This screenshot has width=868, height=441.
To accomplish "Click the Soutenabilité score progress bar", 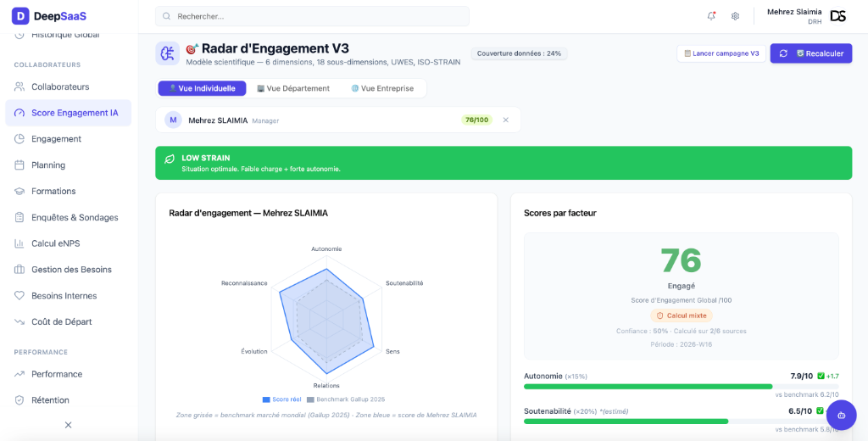I will pyautogui.click(x=681, y=421).
